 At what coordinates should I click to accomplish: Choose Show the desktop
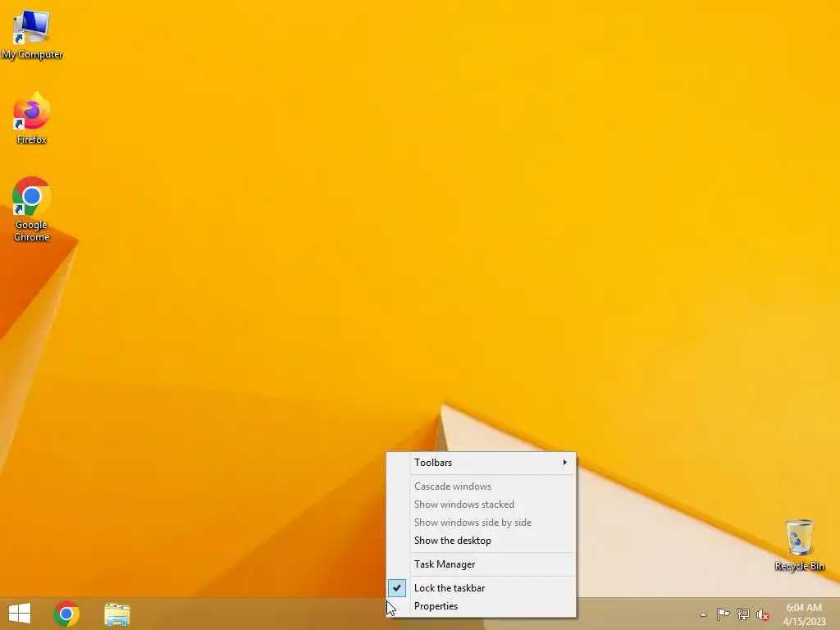(482, 541)
